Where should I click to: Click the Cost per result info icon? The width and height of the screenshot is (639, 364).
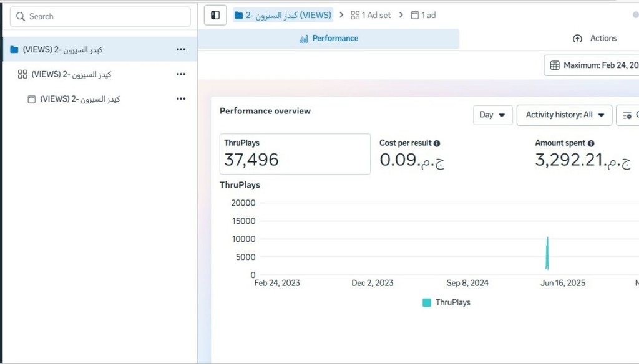coord(437,143)
